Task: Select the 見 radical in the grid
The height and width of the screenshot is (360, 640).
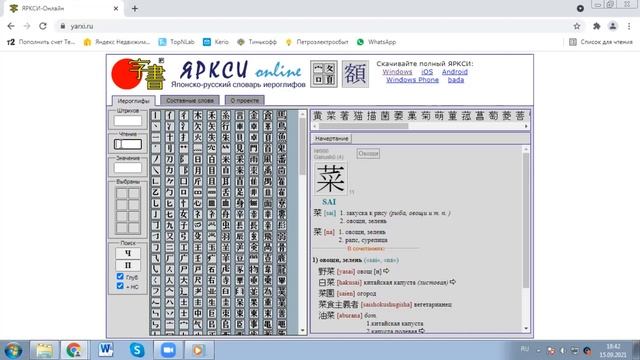Action: tap(240, 149)
